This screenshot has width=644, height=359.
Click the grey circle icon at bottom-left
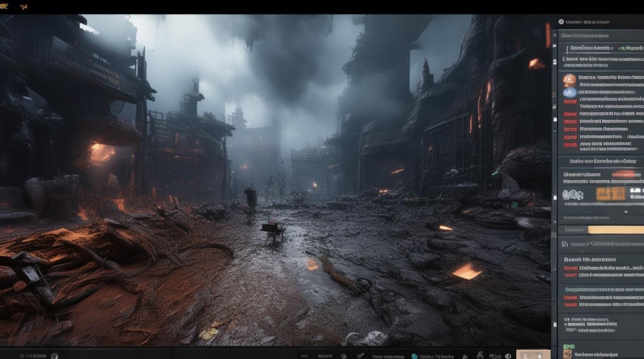tap(54, 356)
